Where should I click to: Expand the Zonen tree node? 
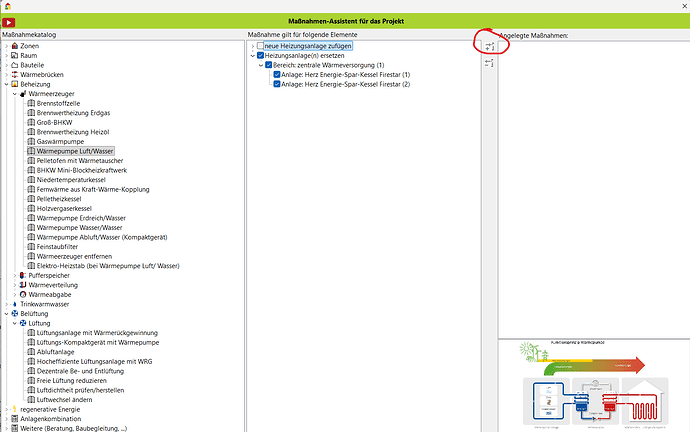pyautogui.click(x=5, y=46)
